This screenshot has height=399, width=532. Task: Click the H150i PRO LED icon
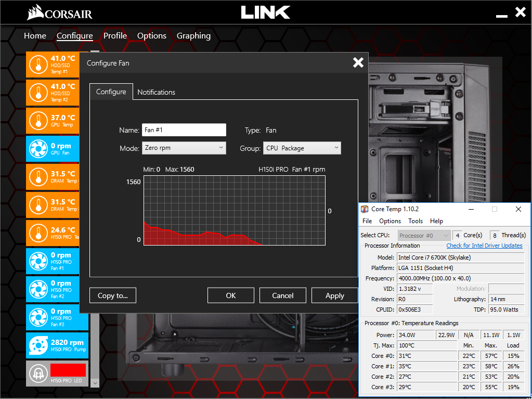pyautogui.click(x=38, y=374)
